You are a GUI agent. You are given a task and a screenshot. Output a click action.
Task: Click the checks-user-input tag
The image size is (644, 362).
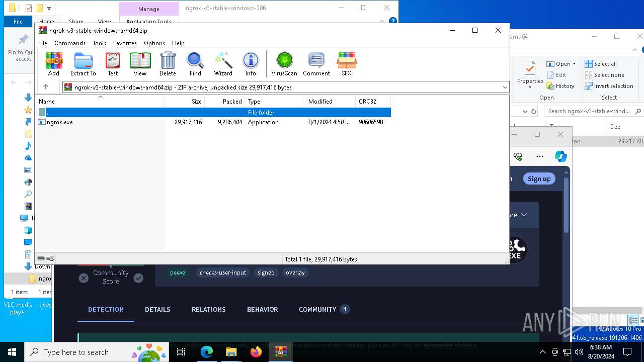[x=223, y=273]
